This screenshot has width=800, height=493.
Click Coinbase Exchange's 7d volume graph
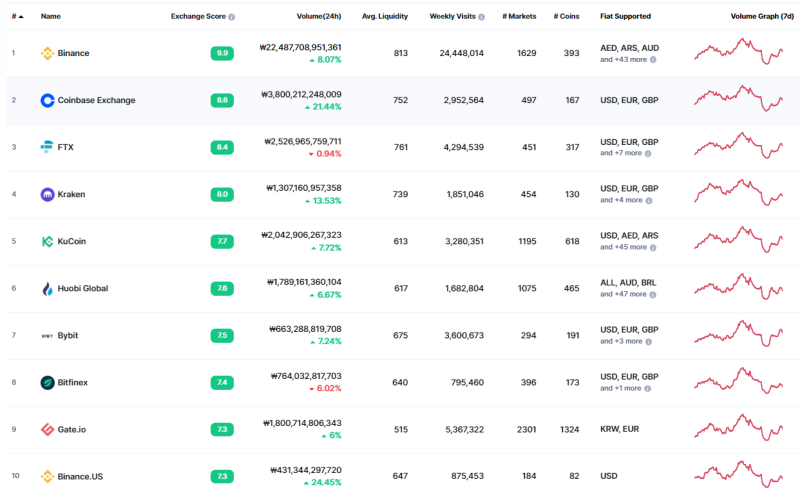pyautogui.click(x=738, y=98)
